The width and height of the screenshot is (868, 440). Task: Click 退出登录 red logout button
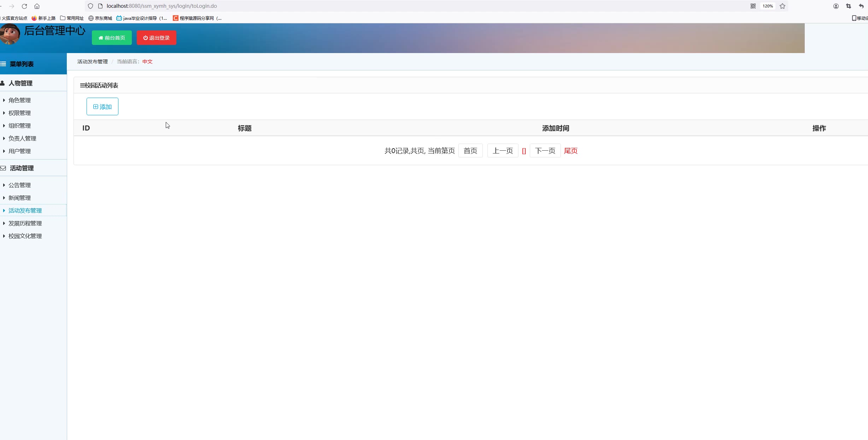pyautogui.click(x=157, y=38)
